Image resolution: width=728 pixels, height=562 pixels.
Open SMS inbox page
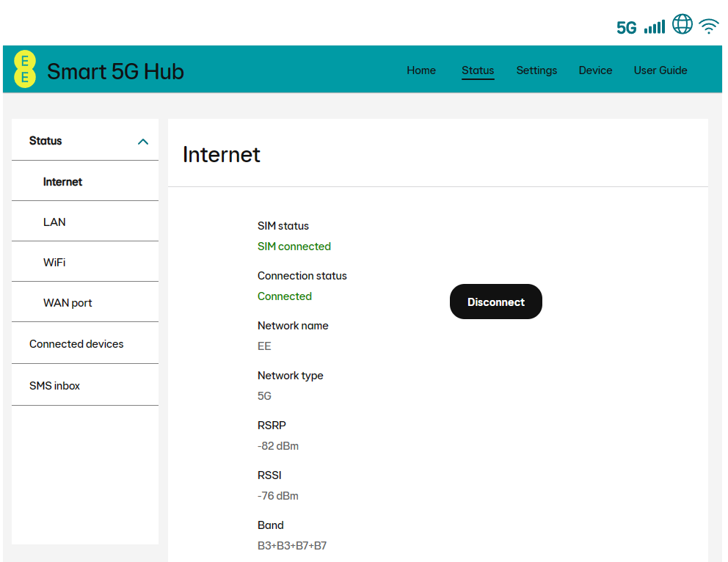pyautogui.click(x=85, y=386)
